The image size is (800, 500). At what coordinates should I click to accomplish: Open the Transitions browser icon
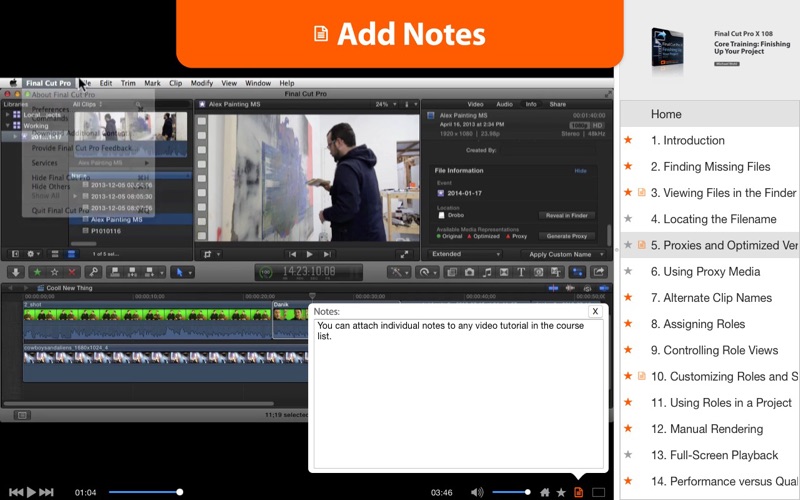click(x=504, y=272)
